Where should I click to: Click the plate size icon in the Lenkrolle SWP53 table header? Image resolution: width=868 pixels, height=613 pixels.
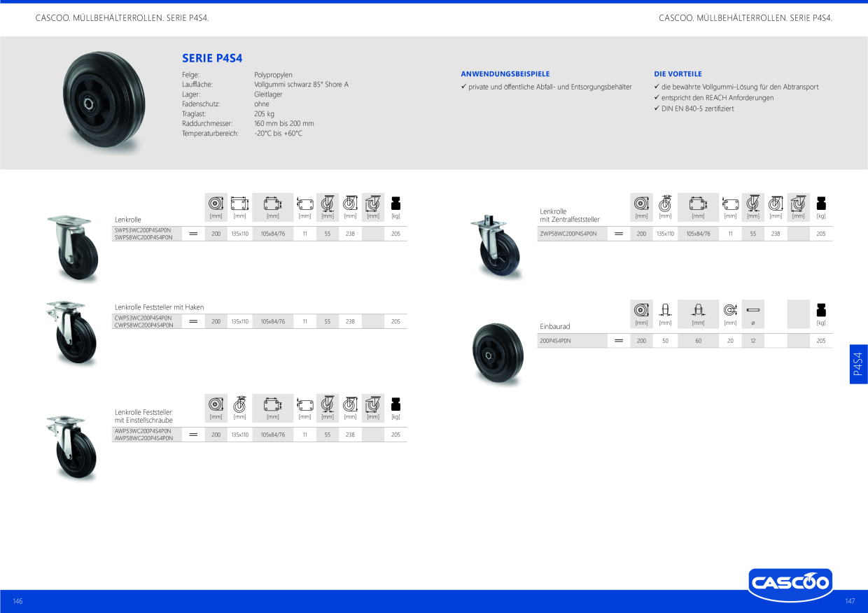point(239,204)
